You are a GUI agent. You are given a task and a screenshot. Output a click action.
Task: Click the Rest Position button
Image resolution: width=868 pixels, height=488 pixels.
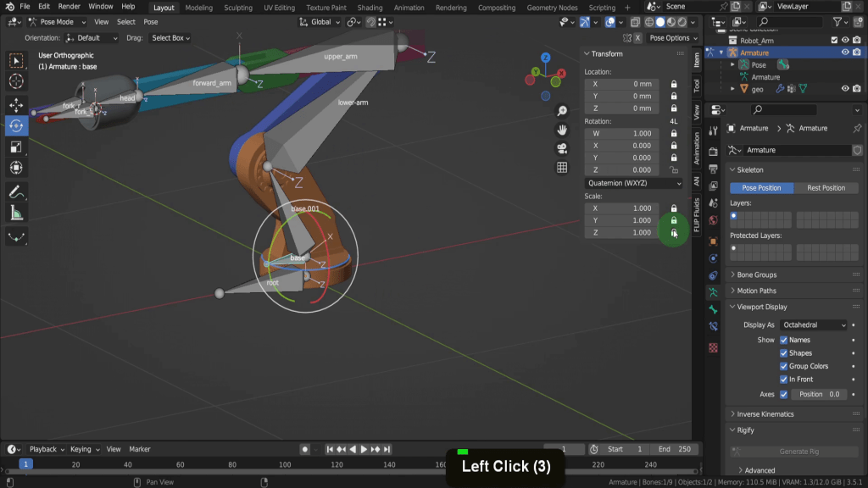coord(826,188)
